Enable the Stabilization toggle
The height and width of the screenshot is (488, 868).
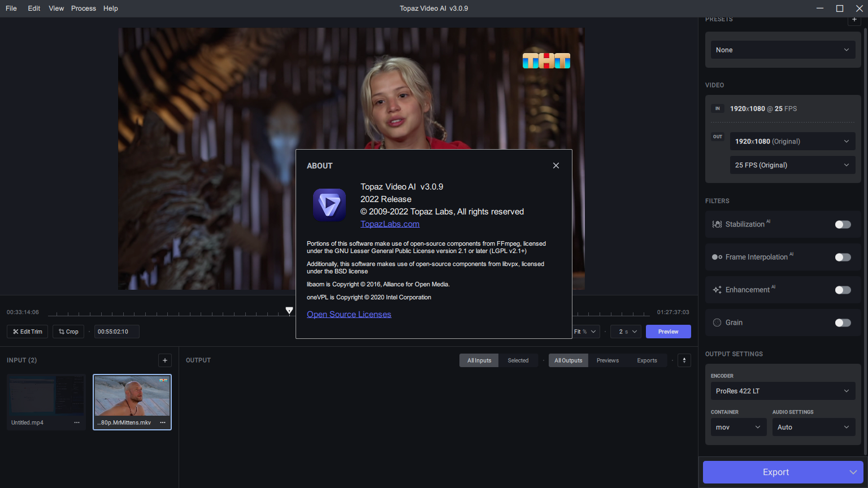click(x=843, y=224)
